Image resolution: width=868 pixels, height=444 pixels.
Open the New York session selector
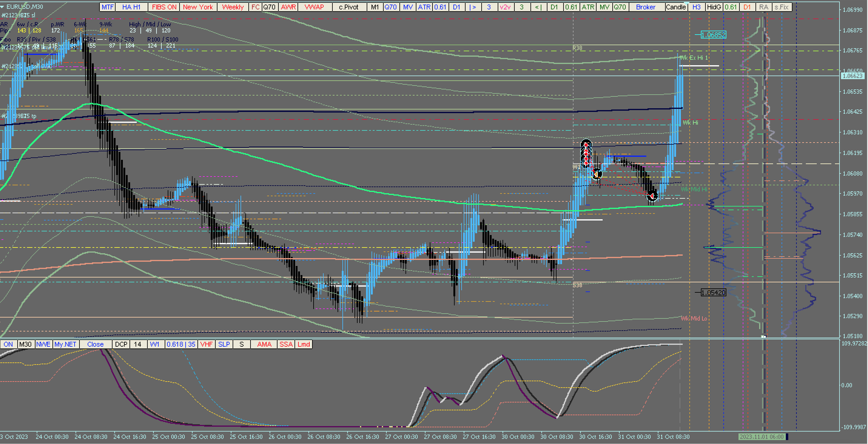tap(198, 7)
